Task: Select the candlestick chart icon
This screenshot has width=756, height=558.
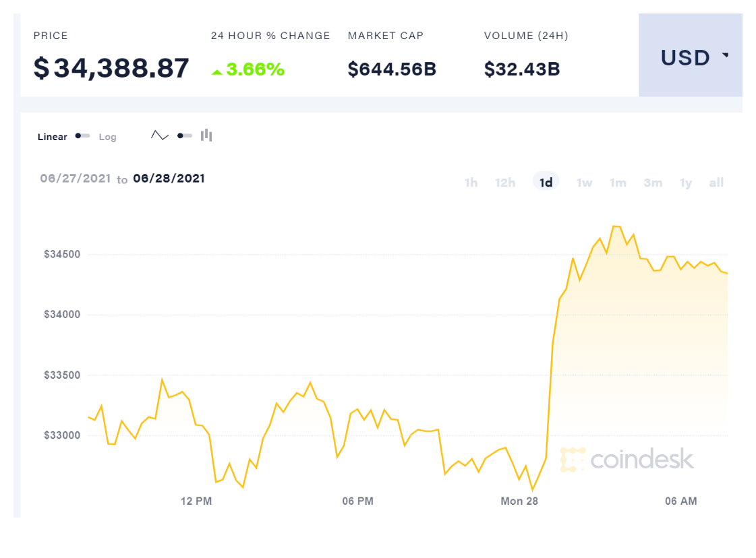Action: (206, 135)
